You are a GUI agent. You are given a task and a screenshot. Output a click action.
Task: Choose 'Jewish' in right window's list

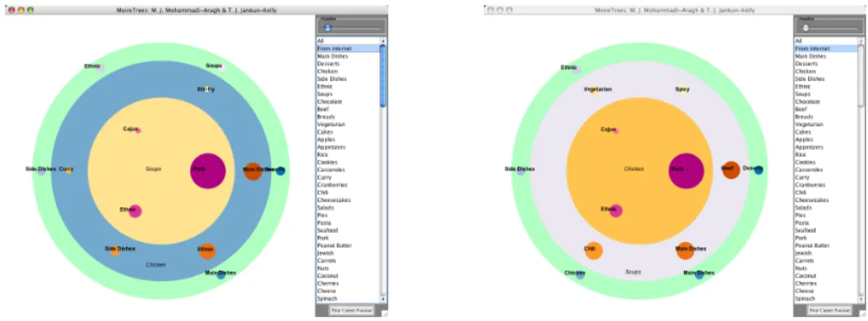tap(826, 253)
